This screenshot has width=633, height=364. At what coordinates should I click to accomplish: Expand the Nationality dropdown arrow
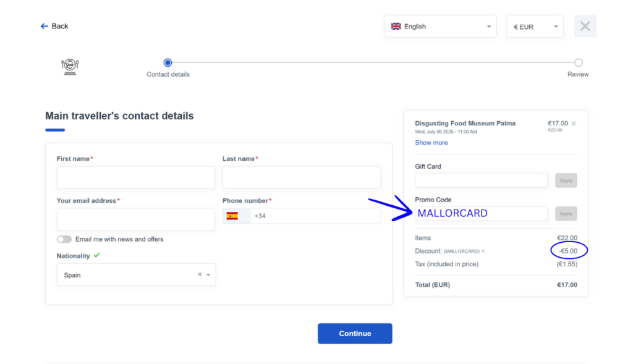(209, 275)
